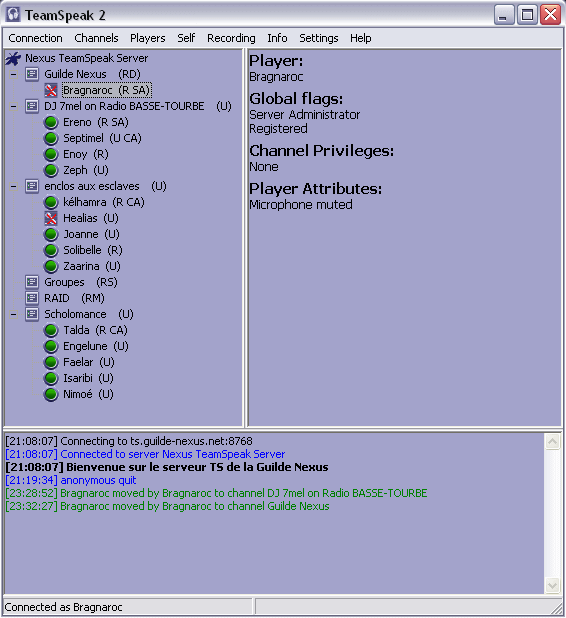Image resolution: width=566 pixels, height=618 pixels.
Task: Select player Nimoé in the Scholomance channel
Action: pos(88,394)
